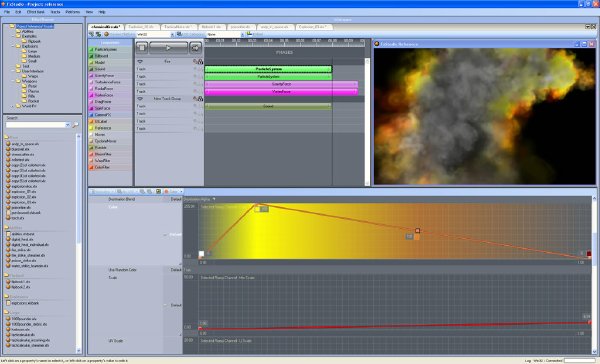Collapse the Weapons folder in tree
The height and width of the screenshot is (364, 600).
click(x=13, y=81)
